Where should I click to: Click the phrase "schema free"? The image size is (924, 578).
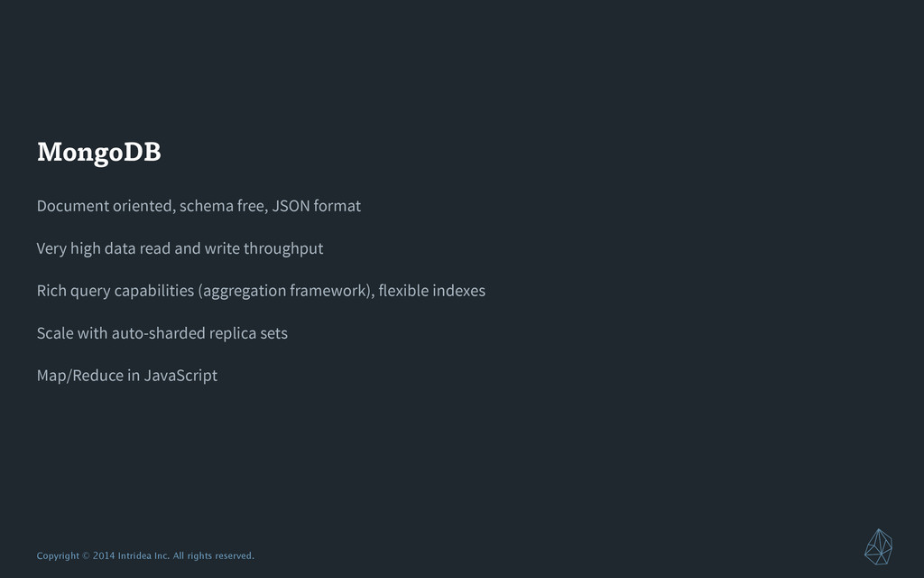click(x=224, y=206)
